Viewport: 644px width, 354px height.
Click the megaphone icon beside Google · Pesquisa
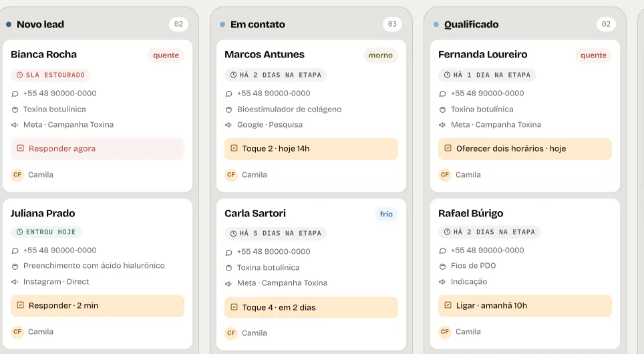coord(228,125)
